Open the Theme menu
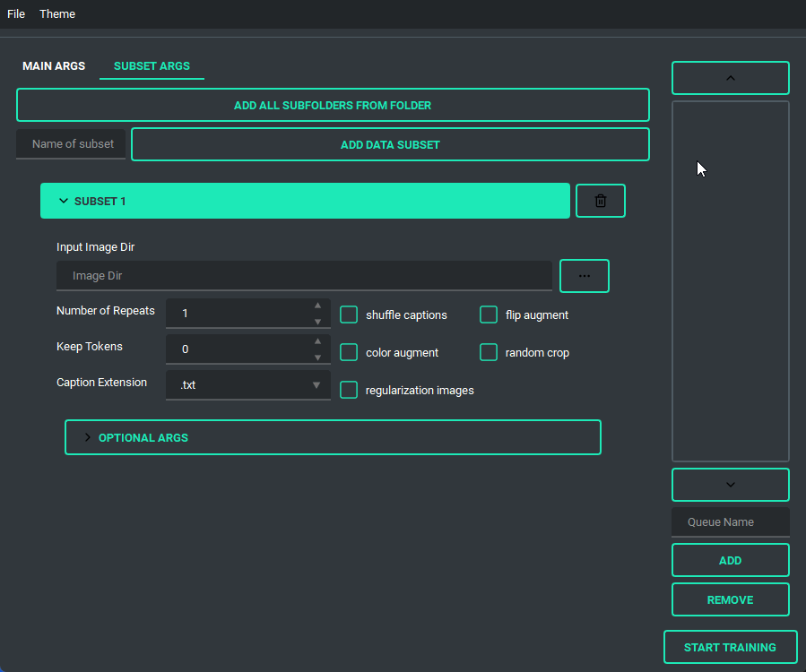806x672 pixels. 57,13
